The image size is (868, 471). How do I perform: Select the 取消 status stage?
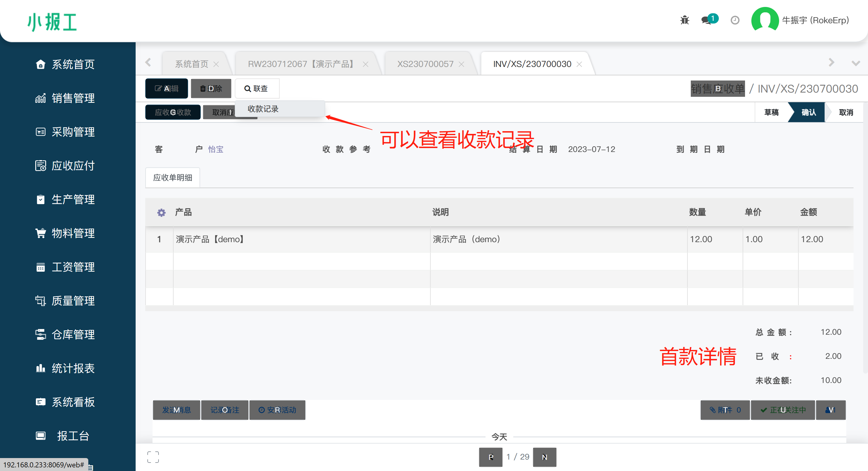[x=846, y=112]
